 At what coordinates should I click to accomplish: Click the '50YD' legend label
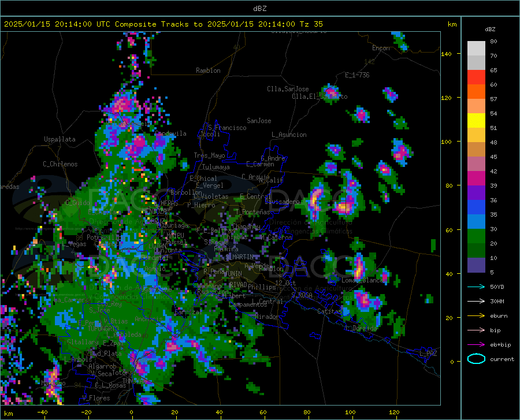[497, 287]
